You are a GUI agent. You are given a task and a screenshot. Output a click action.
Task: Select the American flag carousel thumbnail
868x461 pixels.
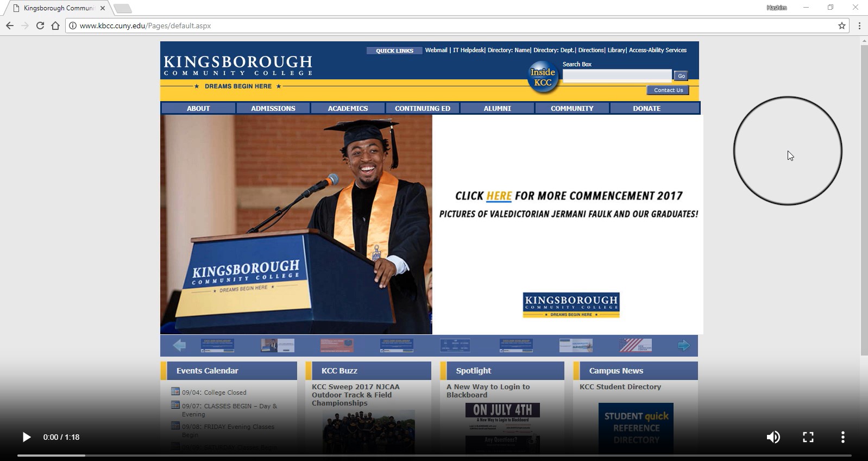[x=636, y=345]
